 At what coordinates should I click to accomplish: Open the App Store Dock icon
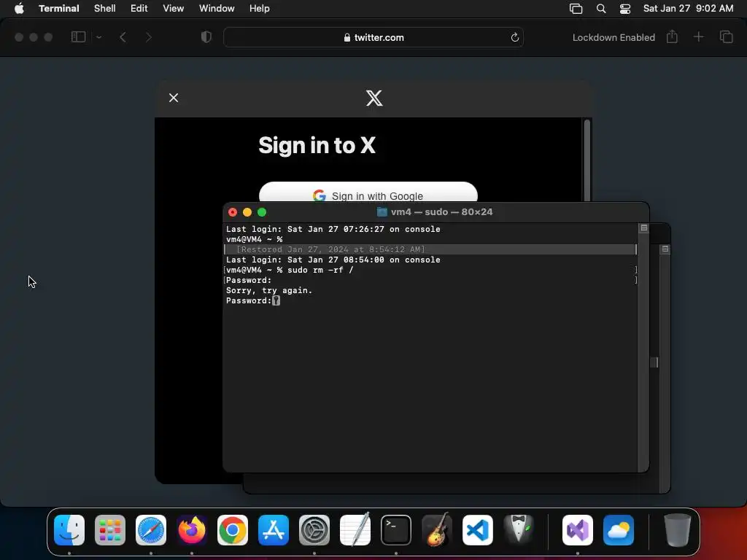point(274,530)
